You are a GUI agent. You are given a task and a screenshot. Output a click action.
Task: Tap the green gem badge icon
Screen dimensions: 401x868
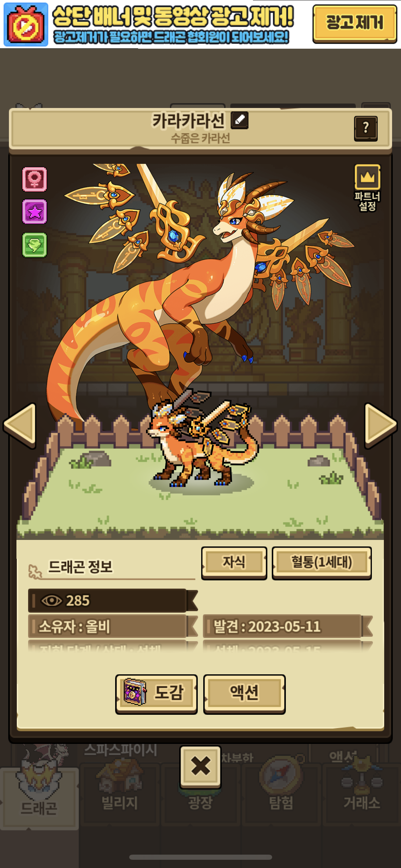click(35, 245)
